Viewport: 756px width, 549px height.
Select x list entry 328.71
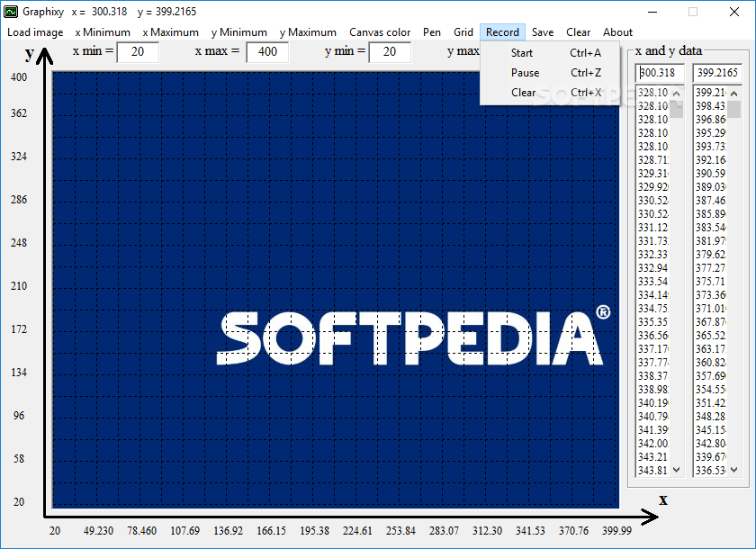coord(653,160)
